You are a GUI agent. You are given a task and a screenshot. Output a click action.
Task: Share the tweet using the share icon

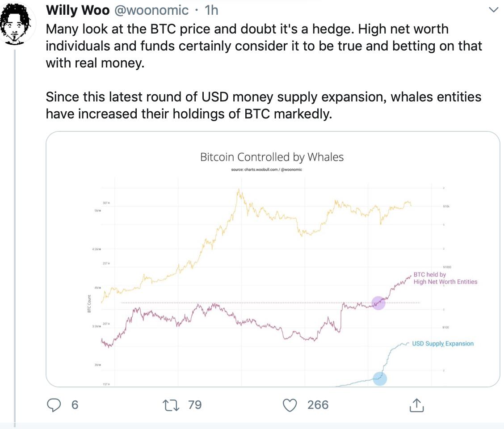click(416, 405)
